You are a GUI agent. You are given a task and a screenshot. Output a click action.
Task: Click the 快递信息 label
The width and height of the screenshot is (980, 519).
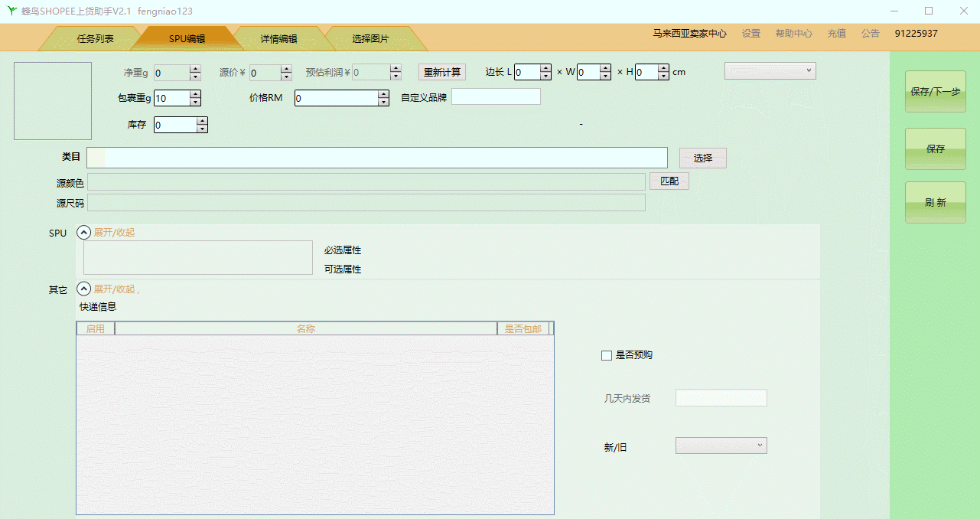(98, 307)
